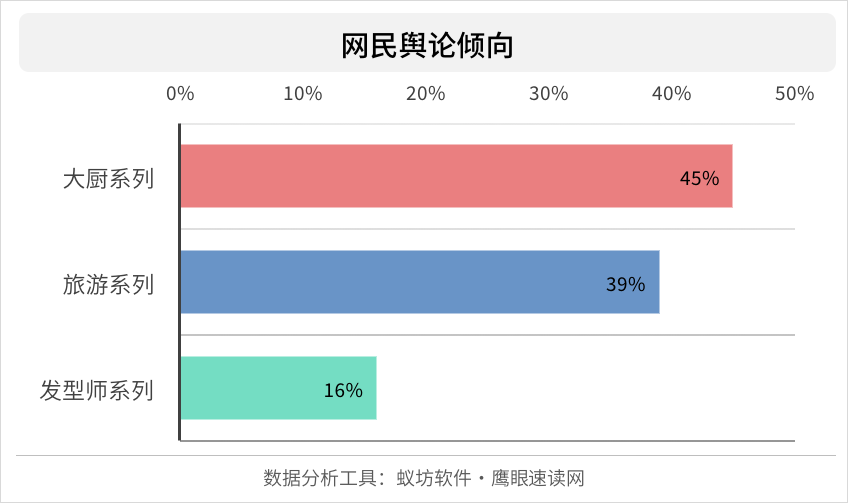Click the 鹰眼速读网 source name
Image resolution: width=848 pixels, height=503 pixels.
coord(538,478)
